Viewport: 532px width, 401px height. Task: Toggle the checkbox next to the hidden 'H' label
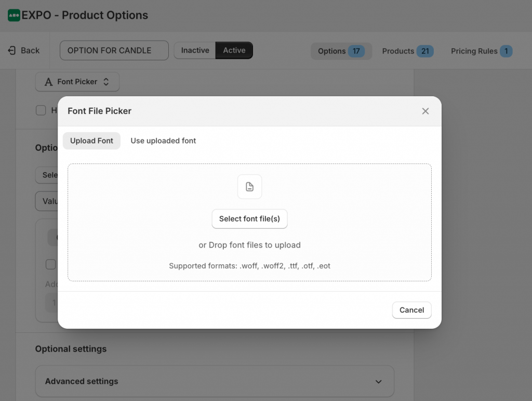[41, 110]
